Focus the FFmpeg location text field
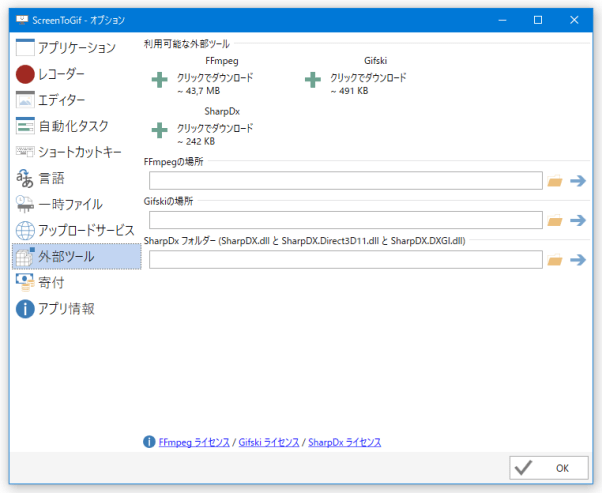 (345, 181)
